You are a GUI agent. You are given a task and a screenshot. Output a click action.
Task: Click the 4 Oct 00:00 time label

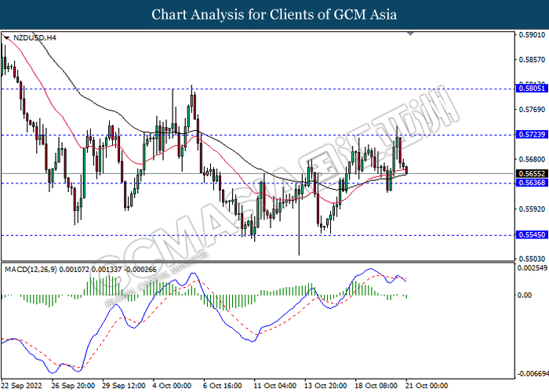(x=173, y=386)
